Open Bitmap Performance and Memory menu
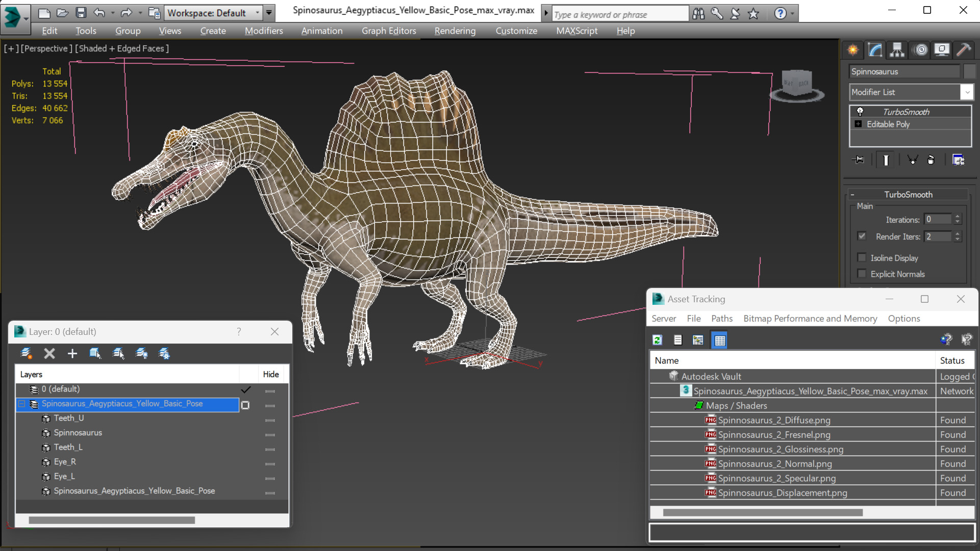The height and width of the screenshot is (551, 980). 810,318
